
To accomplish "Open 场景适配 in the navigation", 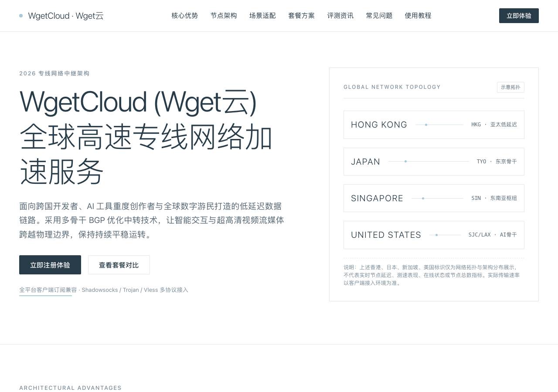I will 262,16.
